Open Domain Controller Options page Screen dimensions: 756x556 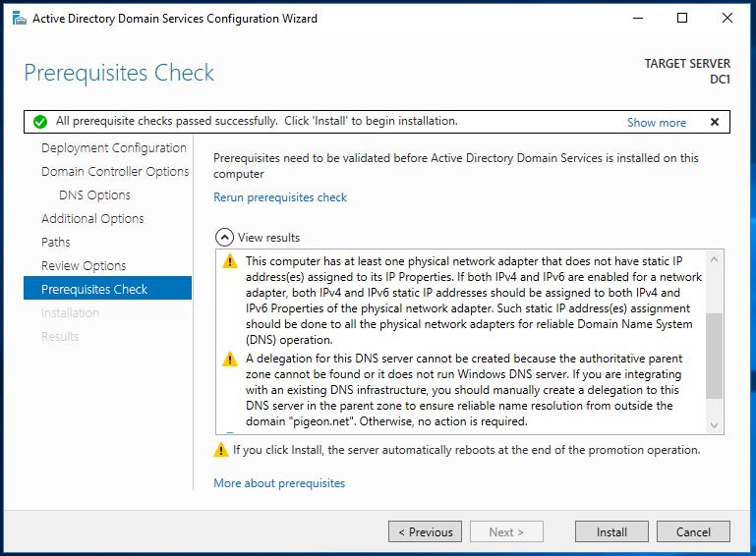115,172
